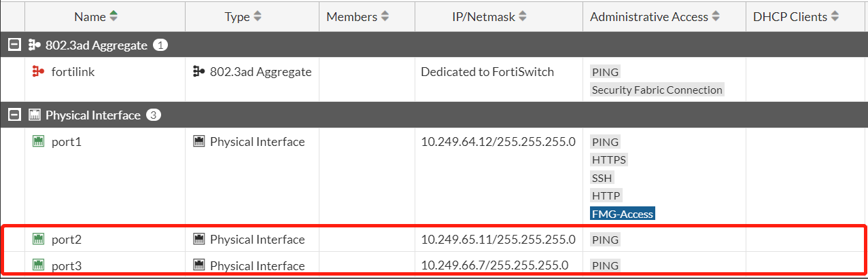The height and width of the screenshot is (279, 868).
Task: Click the PING tag in port2 row
Action: click(605, 240)
